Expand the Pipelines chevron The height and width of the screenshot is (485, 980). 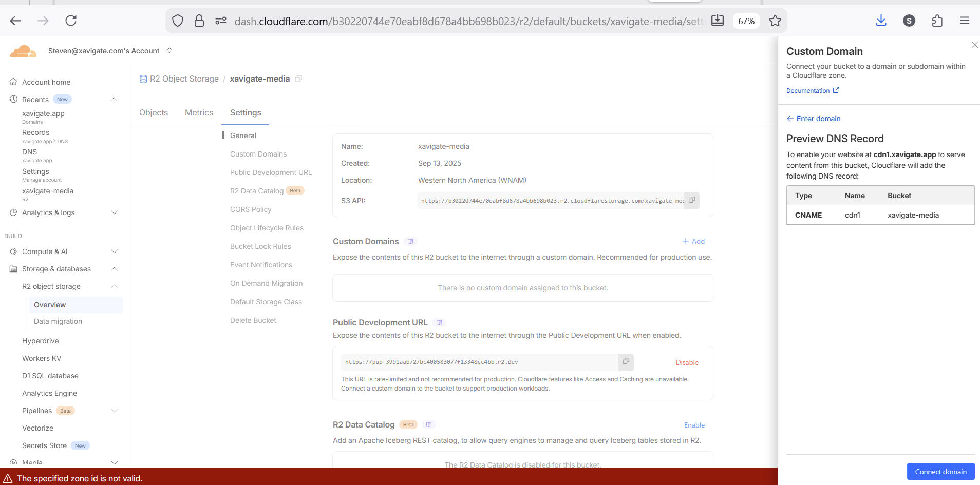pos(115,411)
